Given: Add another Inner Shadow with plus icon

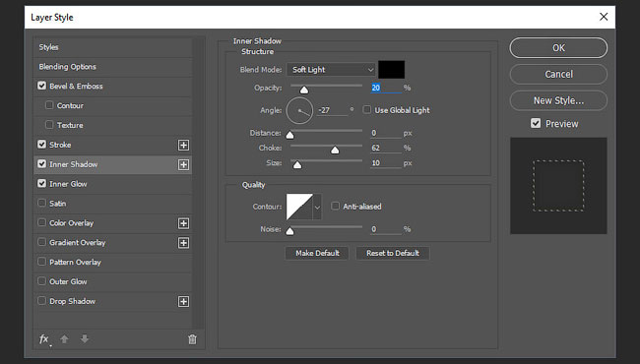Looking at the screenshot, I should (x=184, y=164).
